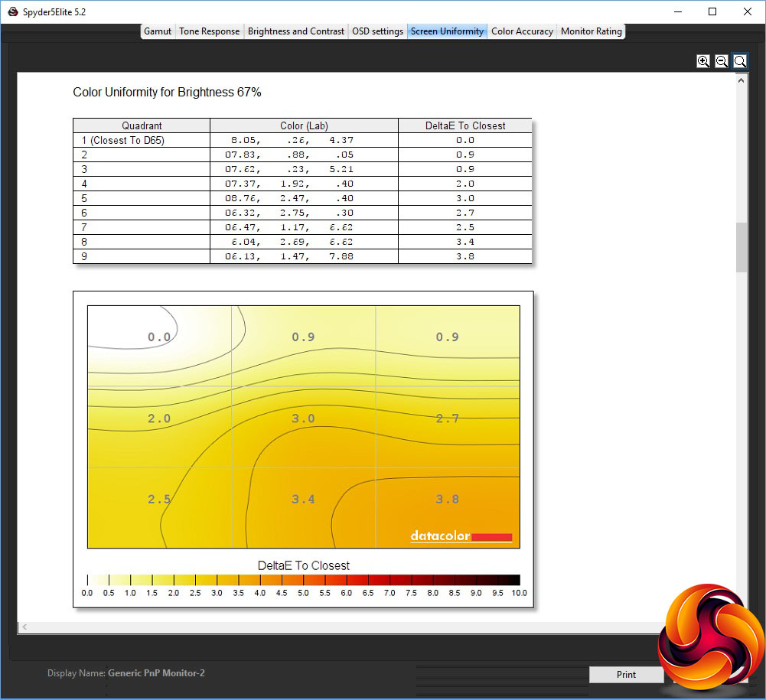Click the 2.0 mark on the DeltaE color scale
766x700 pixels.
coord(174,593)
